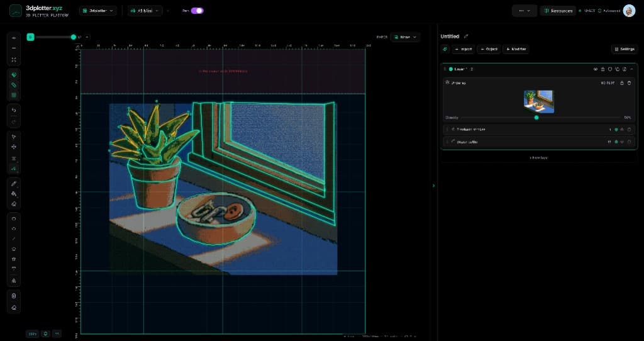This screenshot has width=644, height=341.
Task: Click the bottommost icon in the left toolbar
Action: pos(14,307)
